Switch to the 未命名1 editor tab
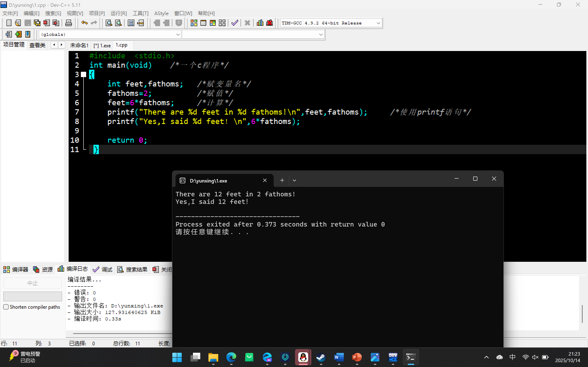 79,45
